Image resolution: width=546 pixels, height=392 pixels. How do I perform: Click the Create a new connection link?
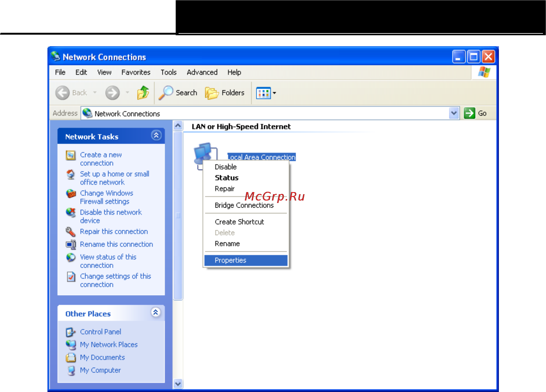(101, 159)
